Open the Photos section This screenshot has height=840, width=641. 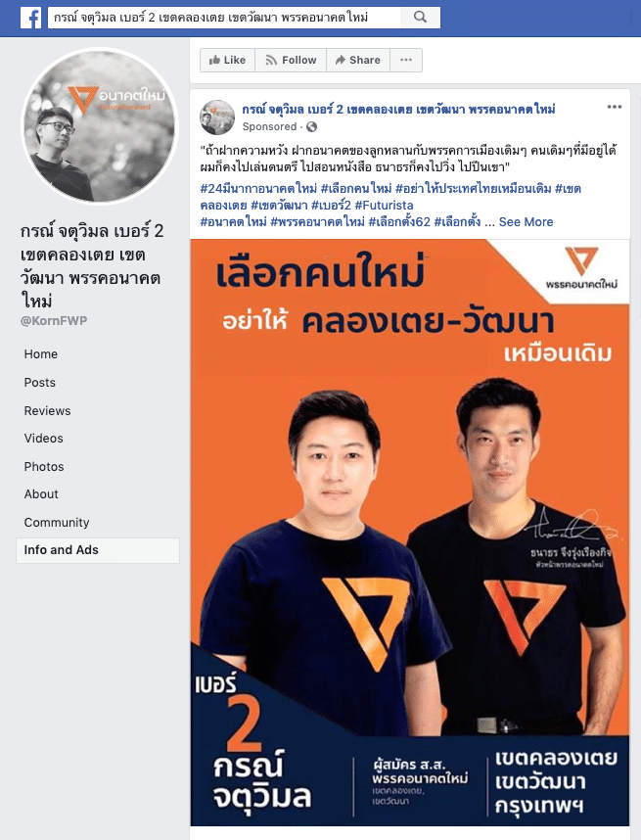tap(44, 467)
